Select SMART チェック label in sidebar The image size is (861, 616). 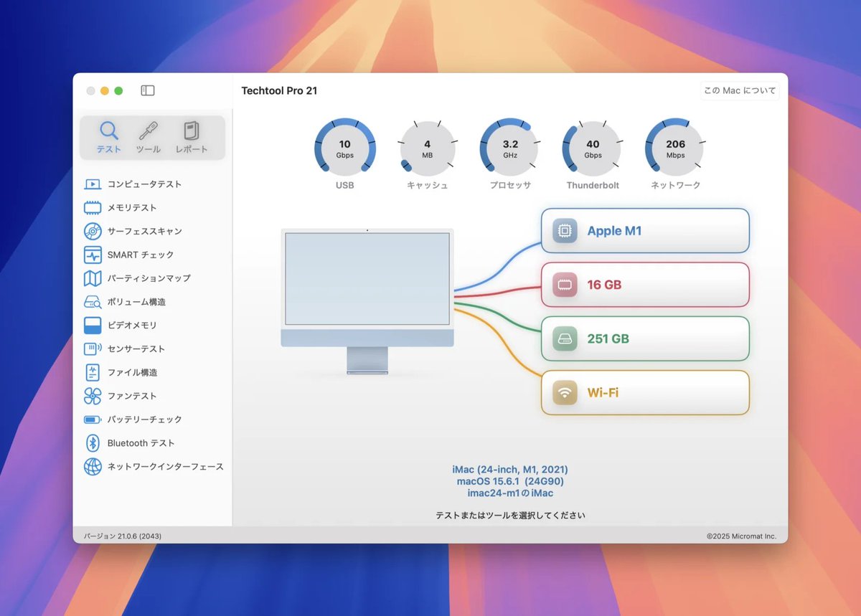pyautogui.click(x=141, y=255)
